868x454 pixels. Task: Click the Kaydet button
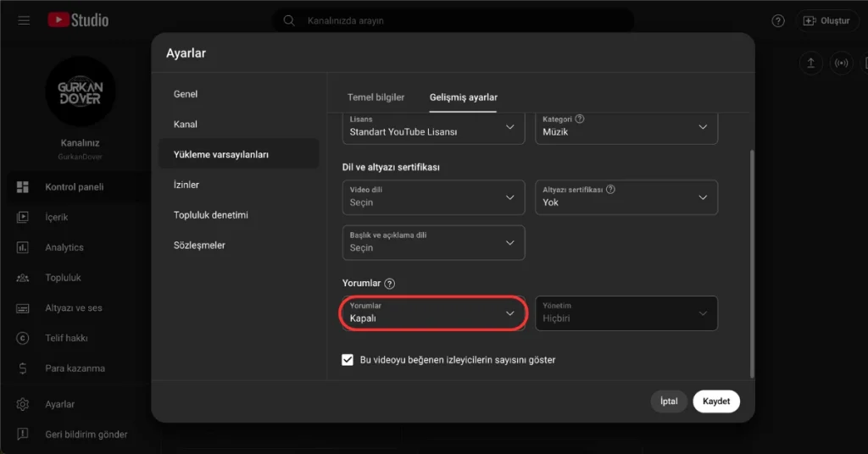click(x=715, y=401)
